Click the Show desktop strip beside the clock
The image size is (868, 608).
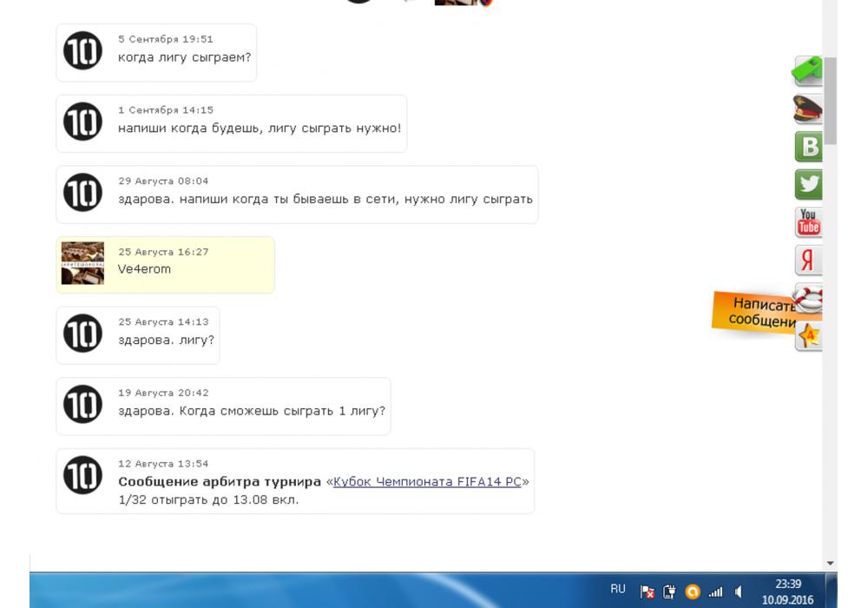pyautogui.click(x=831, y=591)
